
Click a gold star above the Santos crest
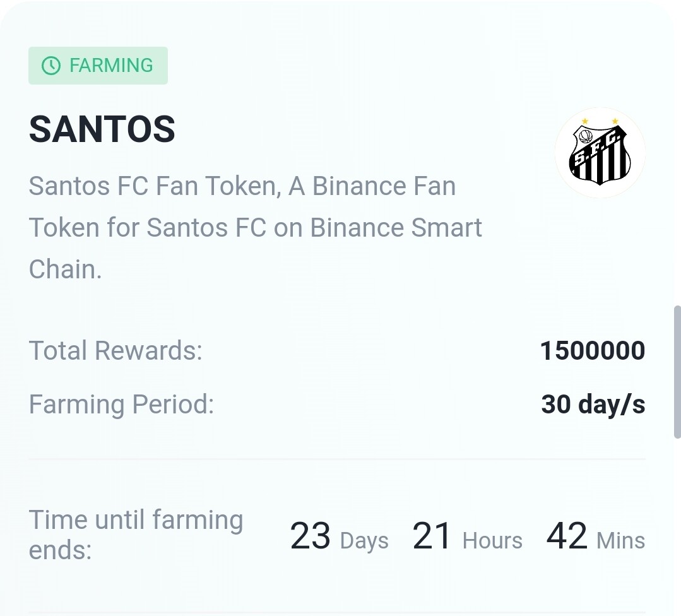(x=584, y=121)
